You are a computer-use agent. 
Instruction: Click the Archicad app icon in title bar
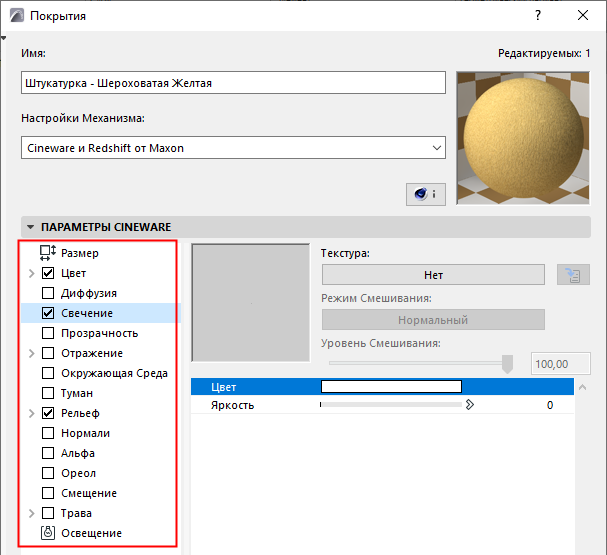(x=17, y=16)
